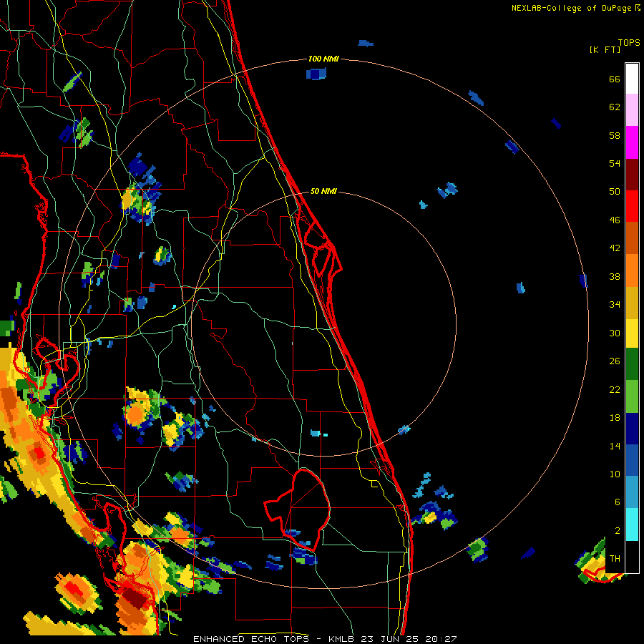The width and height of the screenshot is (644, 644).
Task: Click the light green 22 kft legend swatch
Action: coord(632,396)
